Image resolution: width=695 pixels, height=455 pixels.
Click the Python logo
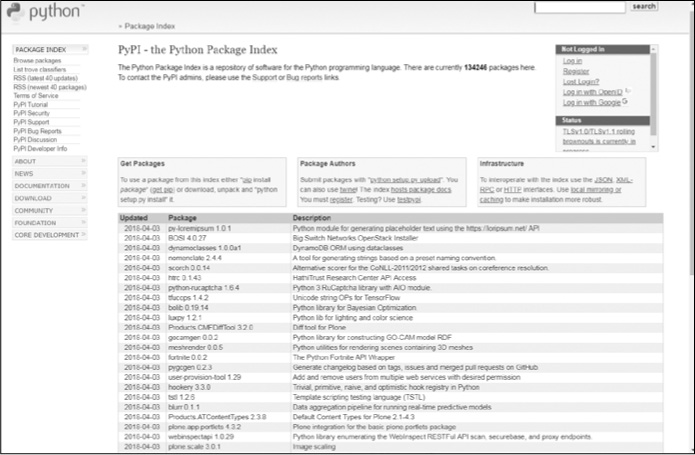click(44, 12)
